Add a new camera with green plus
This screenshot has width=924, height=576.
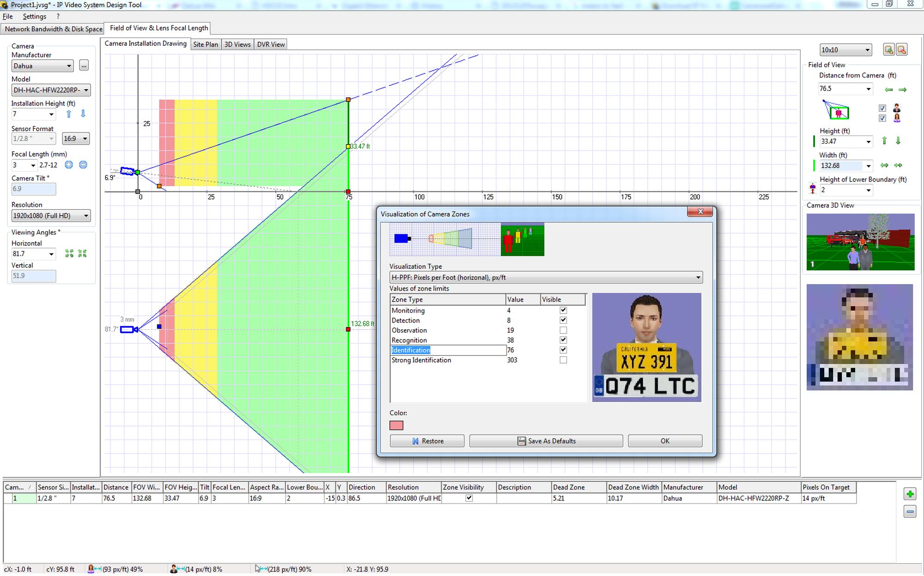(910, 494)
